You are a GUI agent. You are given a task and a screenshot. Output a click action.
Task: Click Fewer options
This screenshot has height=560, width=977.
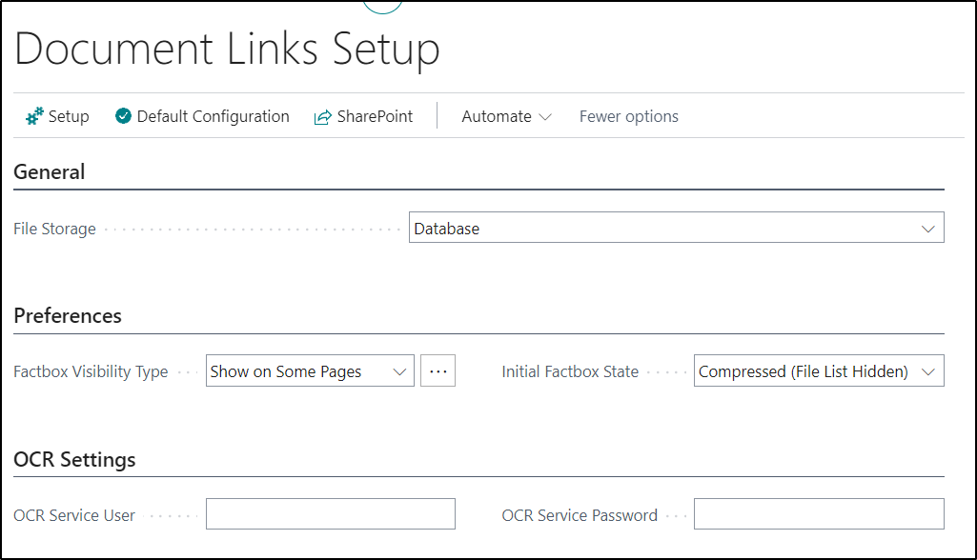pos(628,115)
